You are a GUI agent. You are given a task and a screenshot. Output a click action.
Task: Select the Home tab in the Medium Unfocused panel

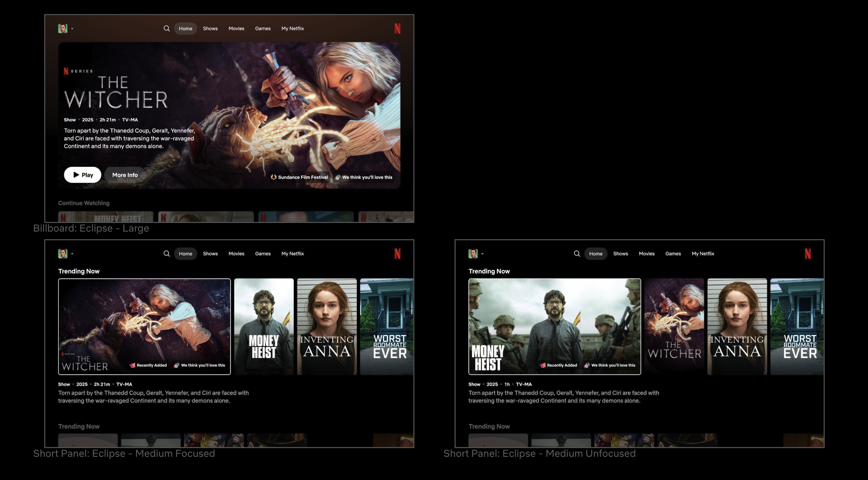click(x=596, y=254)
